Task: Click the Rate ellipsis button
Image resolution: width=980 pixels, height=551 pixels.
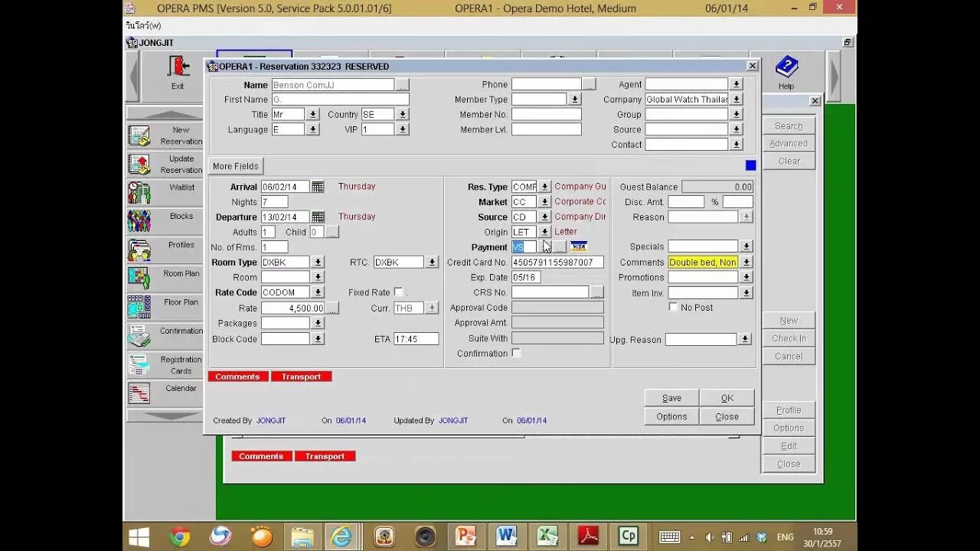Action: point(332,308)
